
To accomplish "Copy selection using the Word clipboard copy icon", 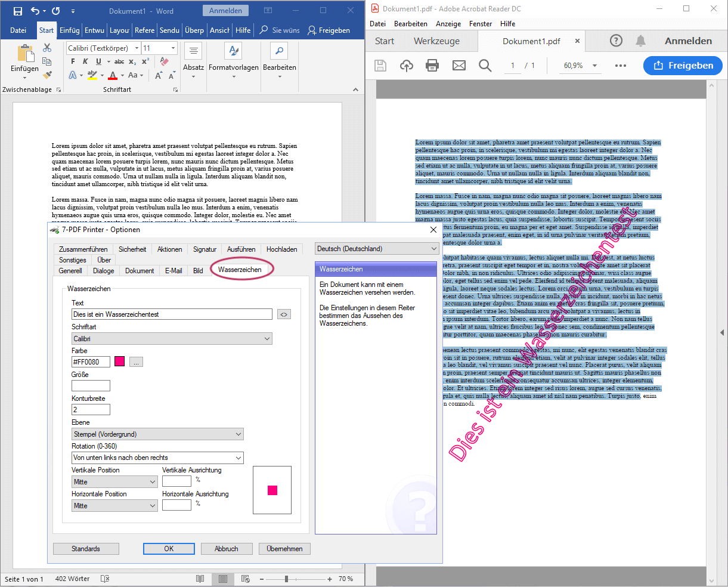I will [47, 61].
